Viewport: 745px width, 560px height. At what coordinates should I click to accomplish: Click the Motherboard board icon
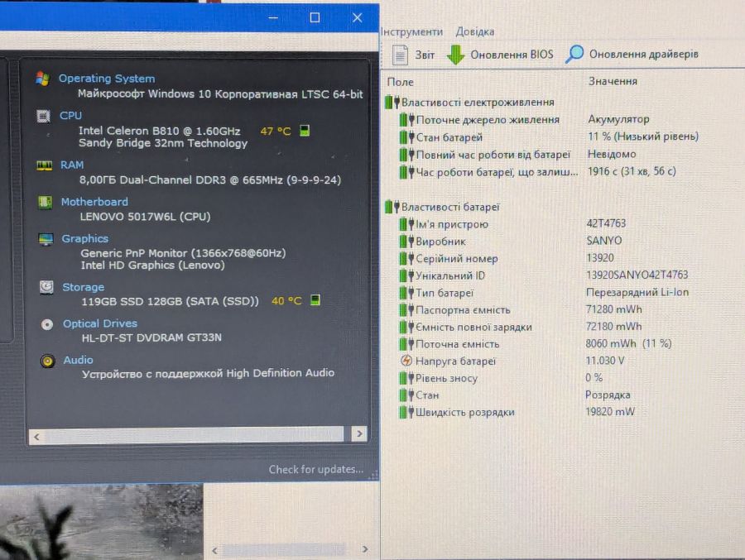pos(46,203)
